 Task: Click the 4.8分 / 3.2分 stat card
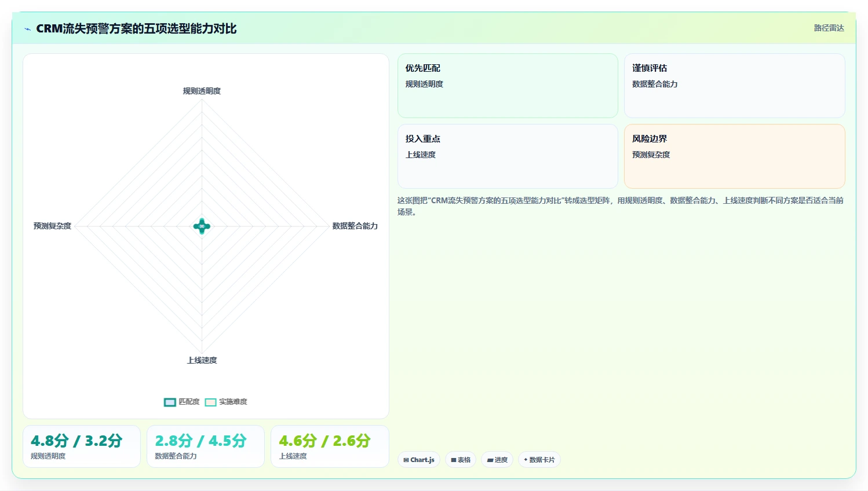click(82, 446)
